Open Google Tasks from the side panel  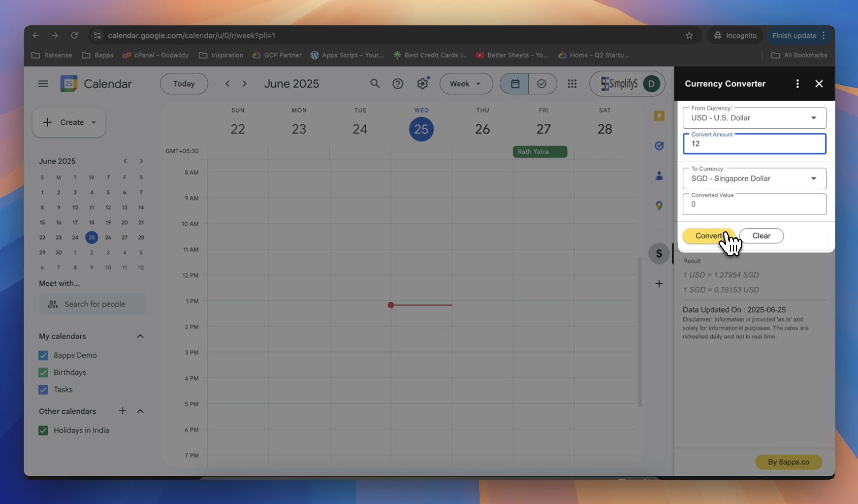pos(659,146)
